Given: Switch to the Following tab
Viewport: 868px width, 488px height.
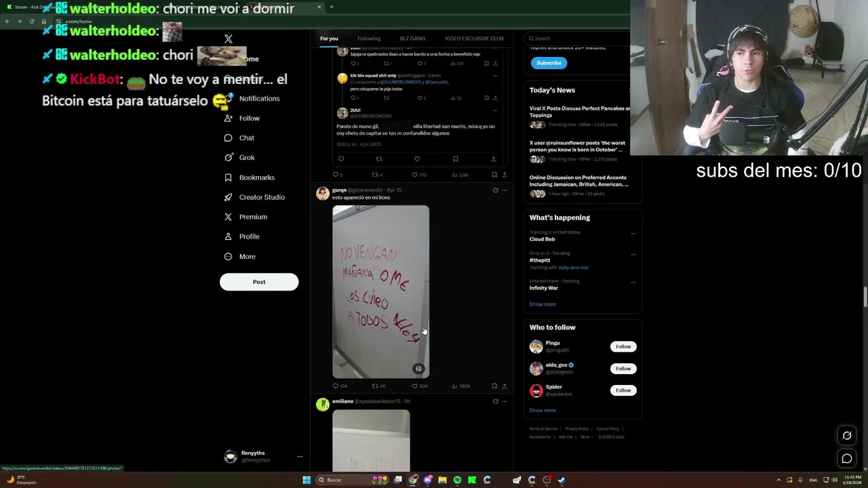Looking at the screenshot, I should coord(369,39).
